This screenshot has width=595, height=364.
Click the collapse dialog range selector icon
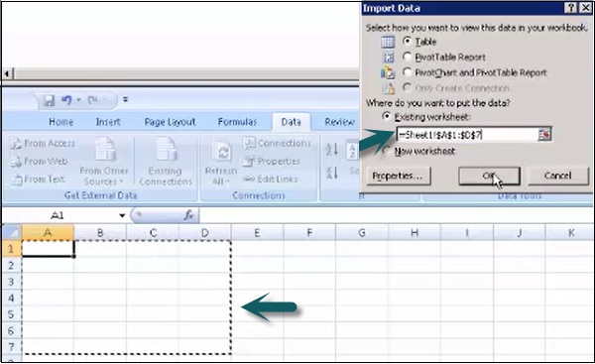point(544,134)
